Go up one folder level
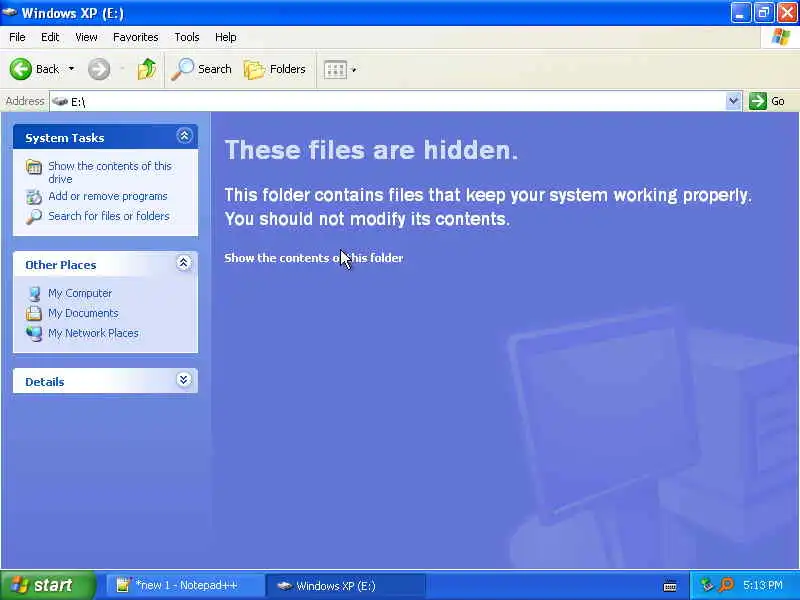The width and height of the screenshot is (800, 600). pos(147,69)
